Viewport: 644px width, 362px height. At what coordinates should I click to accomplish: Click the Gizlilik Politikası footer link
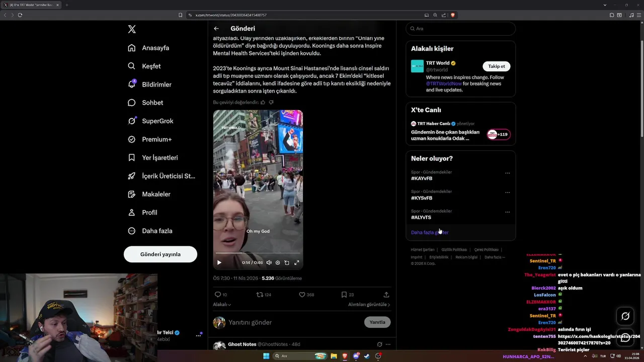click(454, 250)
